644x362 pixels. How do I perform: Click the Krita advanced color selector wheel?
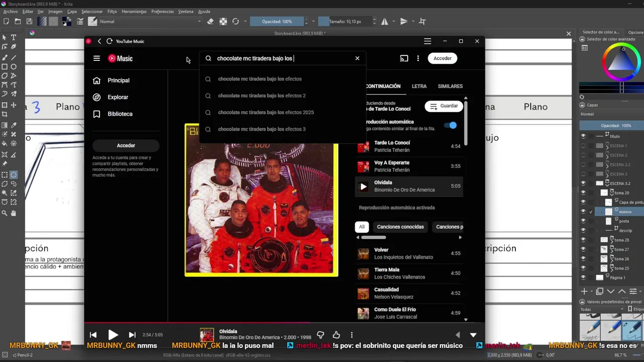click(622, 63)
